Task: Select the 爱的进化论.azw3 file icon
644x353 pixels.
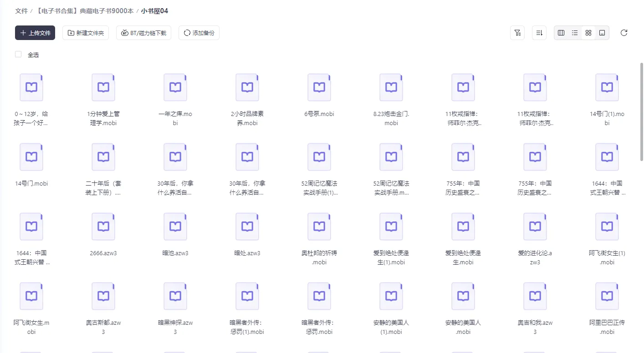Action: coord(535,227)
